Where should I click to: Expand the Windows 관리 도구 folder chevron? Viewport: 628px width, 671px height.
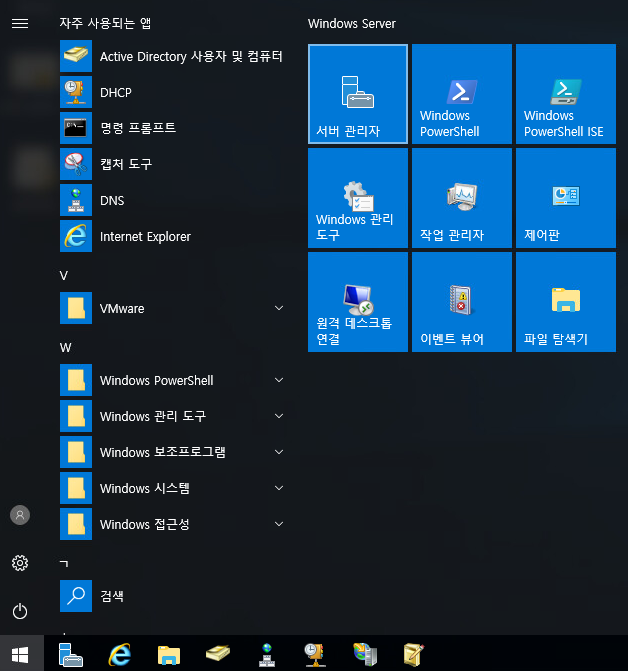pos(279,416)
